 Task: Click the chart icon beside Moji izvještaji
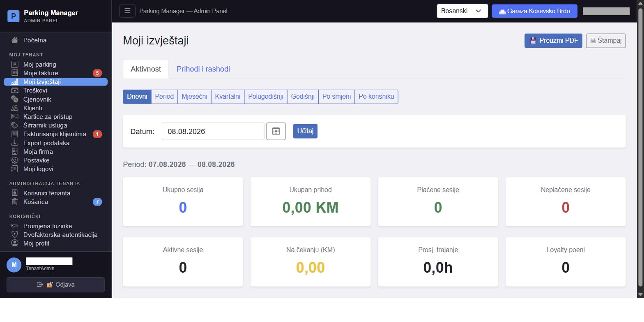point(15,82)
